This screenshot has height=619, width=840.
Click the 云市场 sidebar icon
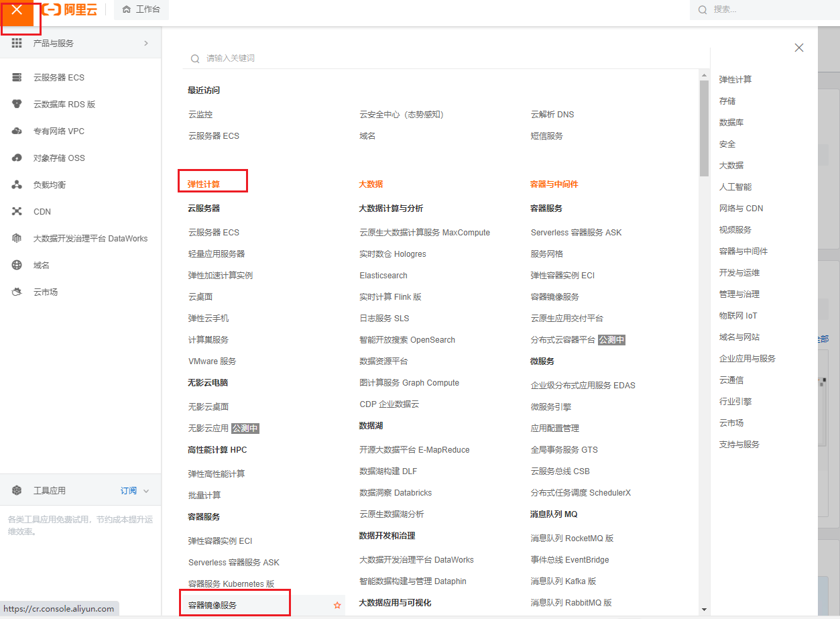point(17,292)
